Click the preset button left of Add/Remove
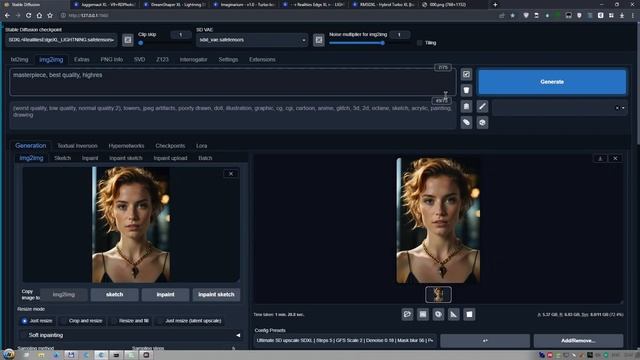Screen dimensions: 640x360 point(485,341)
